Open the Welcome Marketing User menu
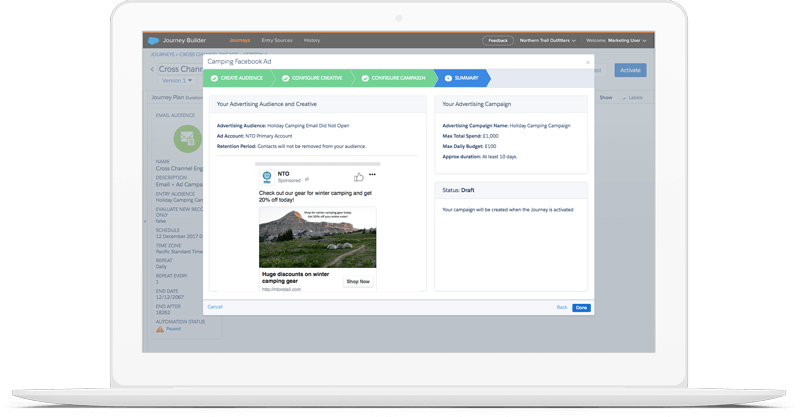The height and width of the screenshot is (417, 800). point(613,40)
